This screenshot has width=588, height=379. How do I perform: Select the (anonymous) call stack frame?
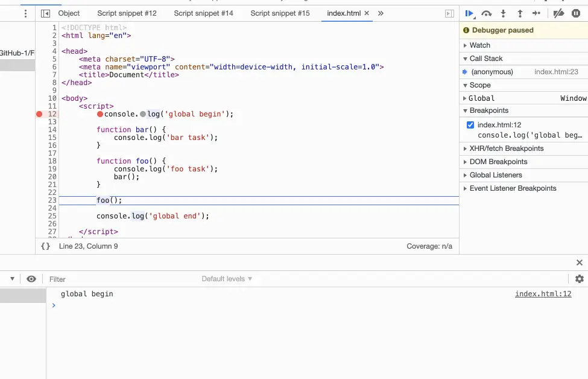click(x=523, y=72)
